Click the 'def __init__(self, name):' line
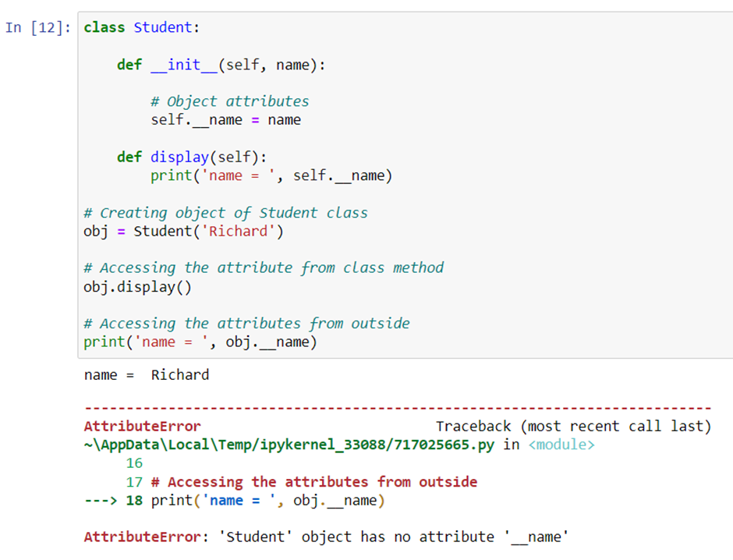The height and width of the screenshot is (560, 733). (x=221, y=65)
